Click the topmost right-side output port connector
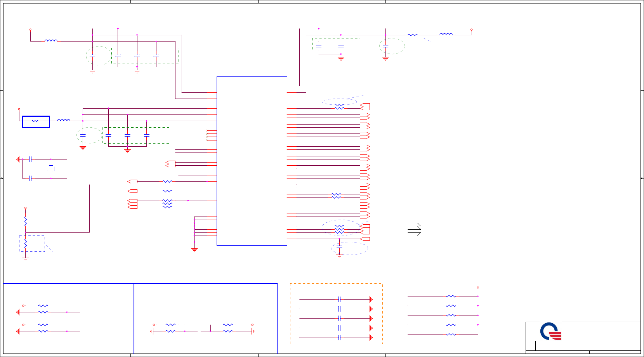The height and width of the screenshot is (357, 644). point(365,107)
